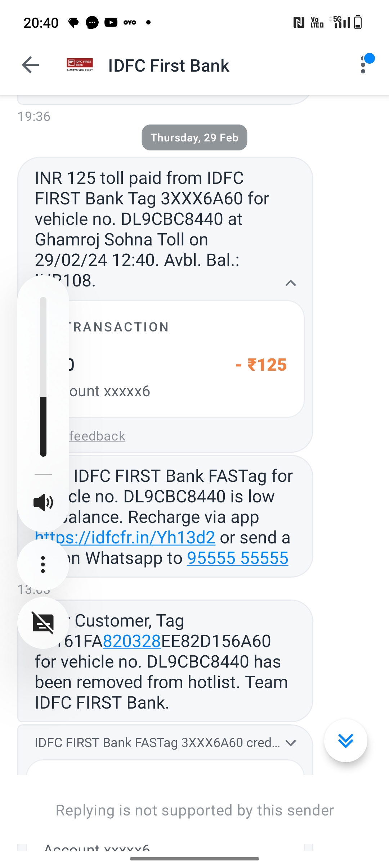
Task: Toggle live caption icon
Action: click(x=43, y=623)
